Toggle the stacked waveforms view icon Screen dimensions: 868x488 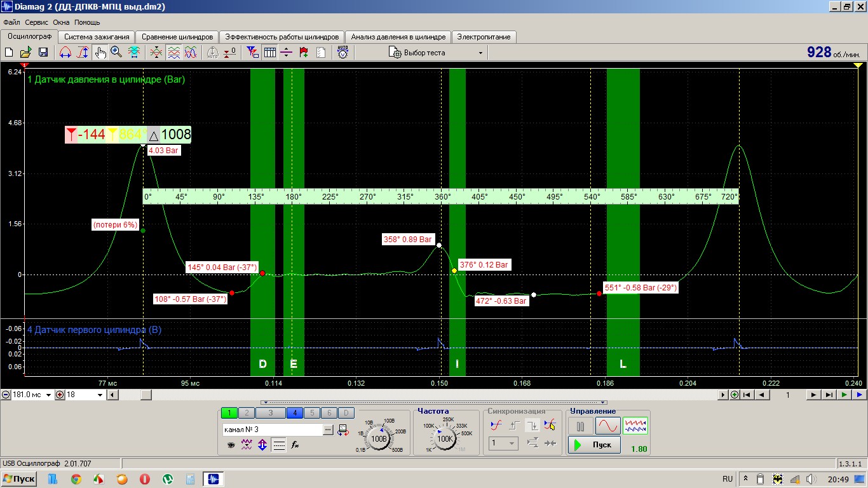pyautogui.click(x=173, y=53)
